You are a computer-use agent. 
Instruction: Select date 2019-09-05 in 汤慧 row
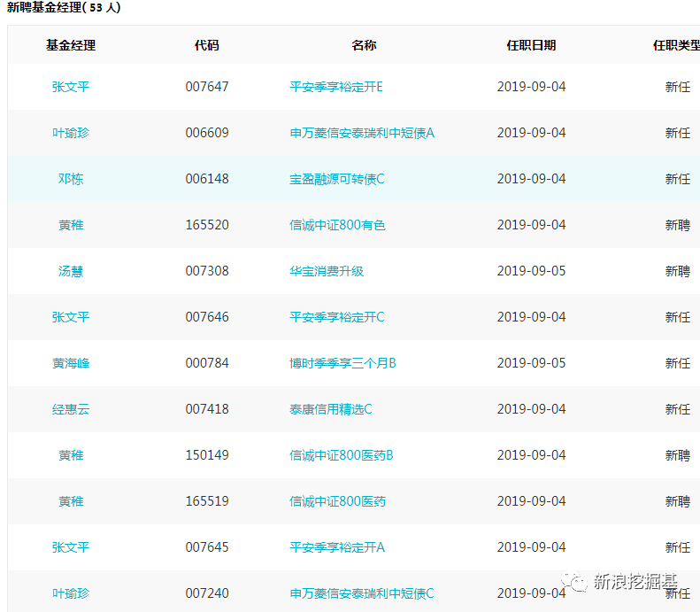point(531,271)
